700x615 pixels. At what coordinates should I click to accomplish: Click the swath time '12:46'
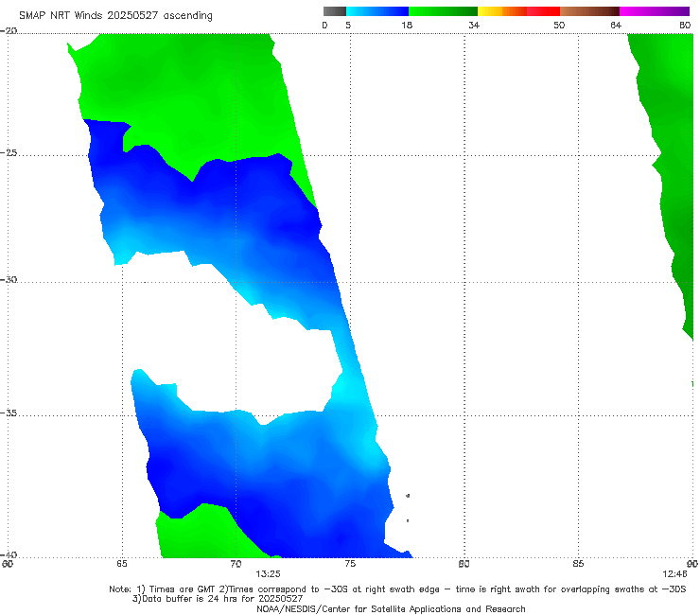(674, 574)
